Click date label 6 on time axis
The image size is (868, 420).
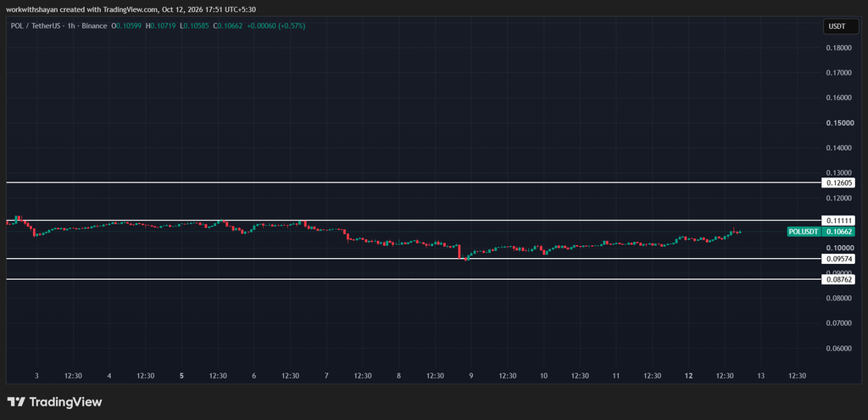point(254,376)
